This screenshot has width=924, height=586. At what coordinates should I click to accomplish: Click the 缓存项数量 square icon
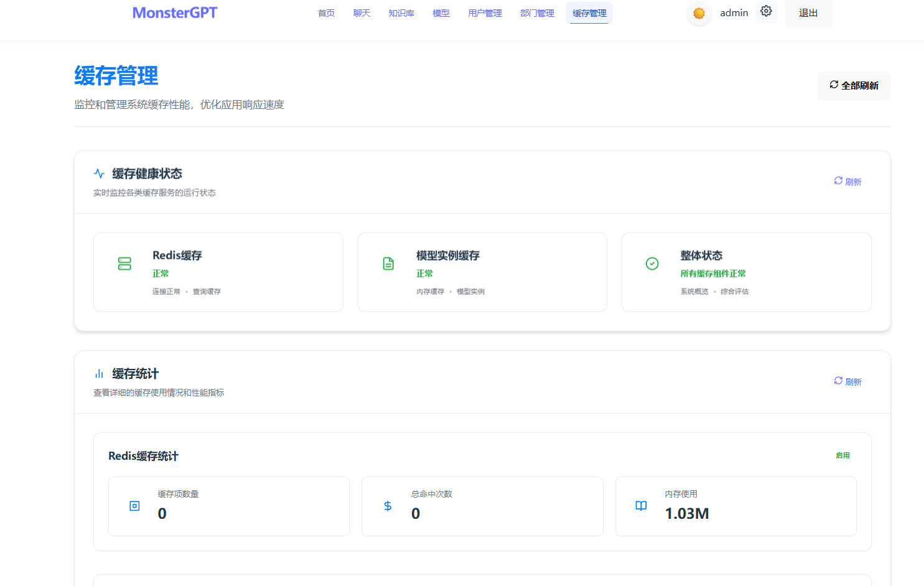click(134, 506)
